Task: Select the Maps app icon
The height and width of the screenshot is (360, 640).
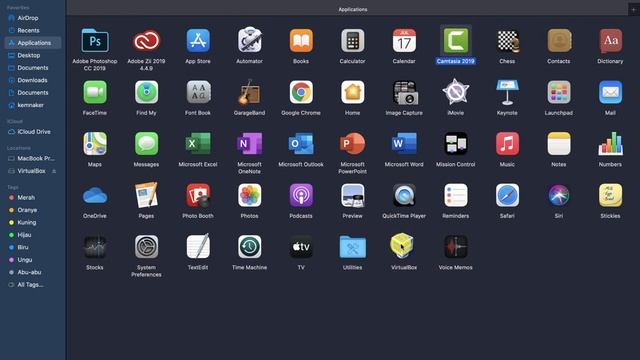Action: [95, 144]
